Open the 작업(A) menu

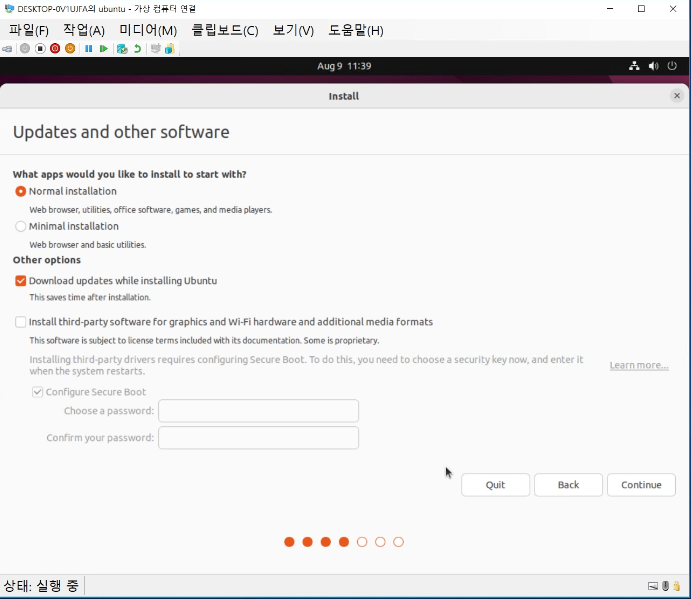coord(84,30)
